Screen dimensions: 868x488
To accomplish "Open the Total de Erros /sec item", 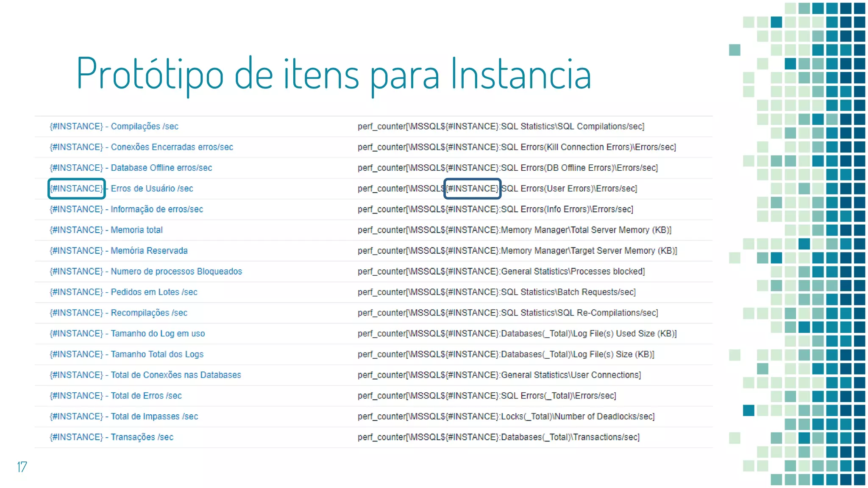I will click(x=116, y=396).
